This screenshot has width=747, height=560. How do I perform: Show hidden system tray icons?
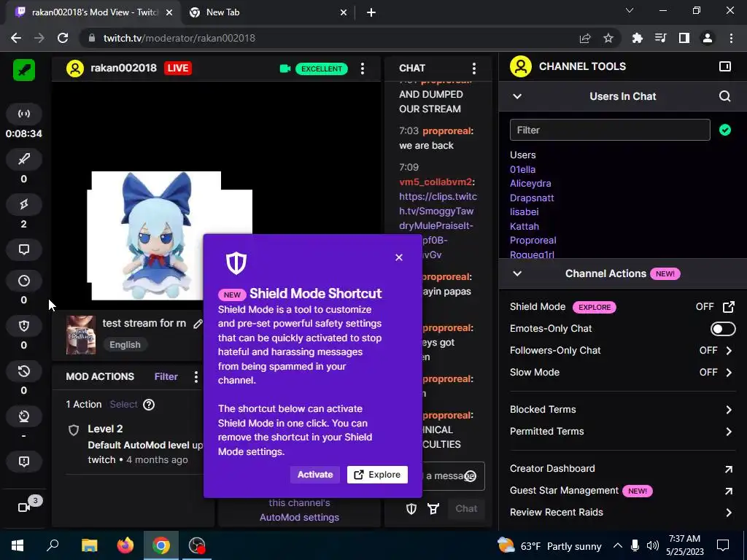point(617,545)
